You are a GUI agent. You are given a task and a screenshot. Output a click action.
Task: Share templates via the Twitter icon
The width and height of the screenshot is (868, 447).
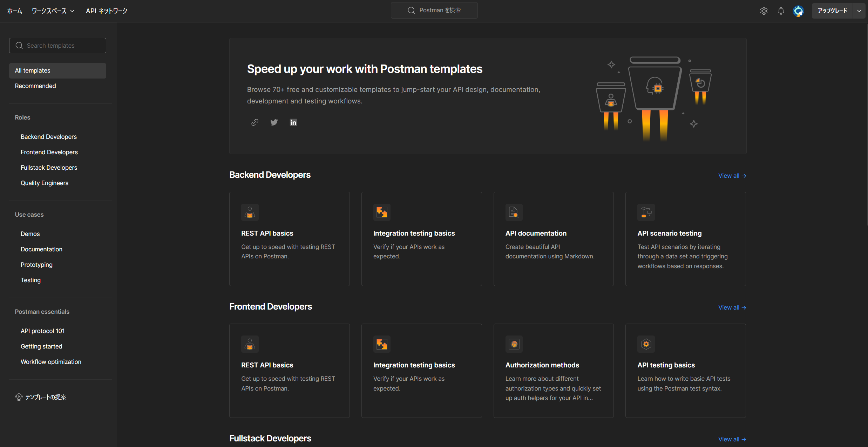(274, 122)
